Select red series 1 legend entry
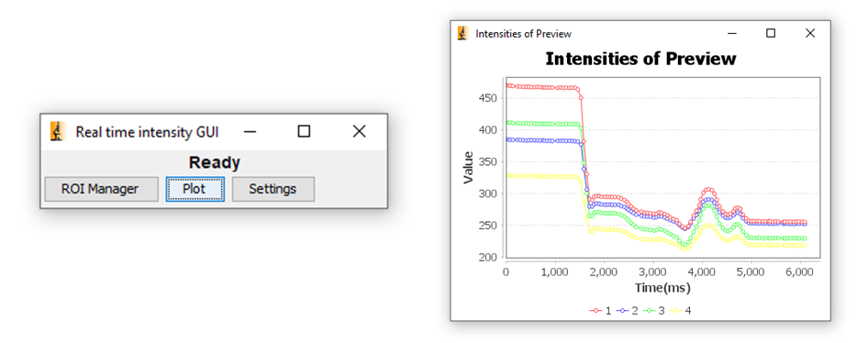The width and height of the screenshot is (868, 343). (600, 311)
